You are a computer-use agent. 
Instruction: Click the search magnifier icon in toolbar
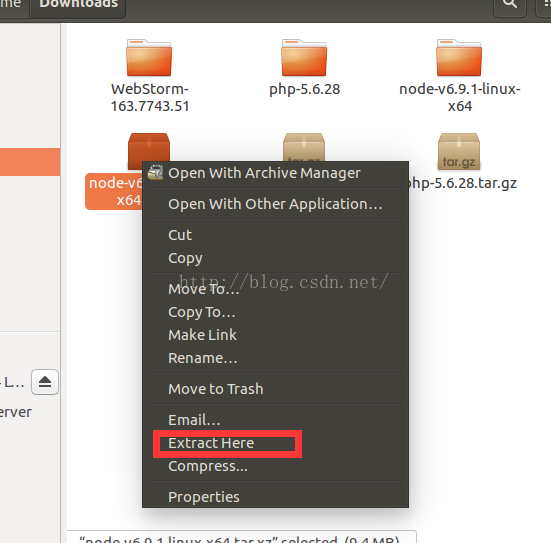click(510, 4)
